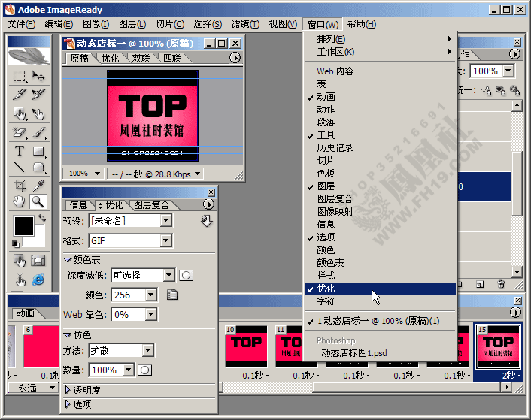This screenshot has width=531, height=420.
Task: Open Optimize panel flyout menu arrow
Action: pos(208,204)
